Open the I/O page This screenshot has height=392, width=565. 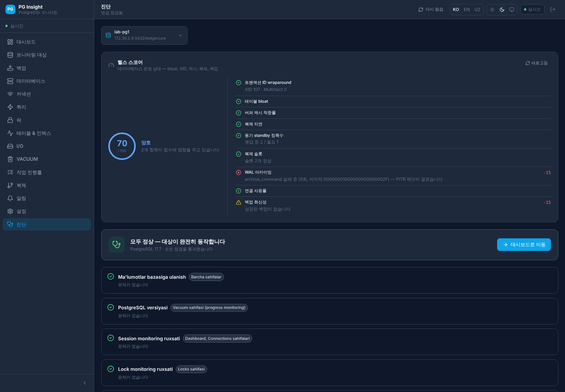click(x=47, y=146)
